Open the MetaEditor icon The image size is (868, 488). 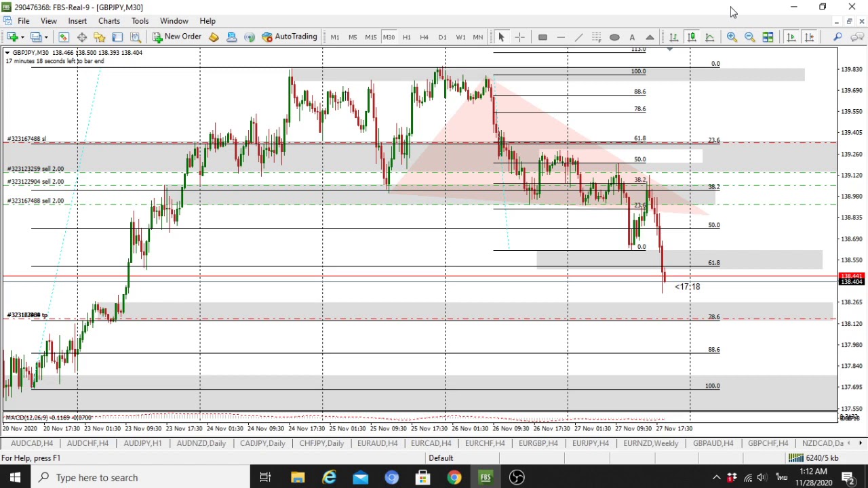tap(214, 37)
